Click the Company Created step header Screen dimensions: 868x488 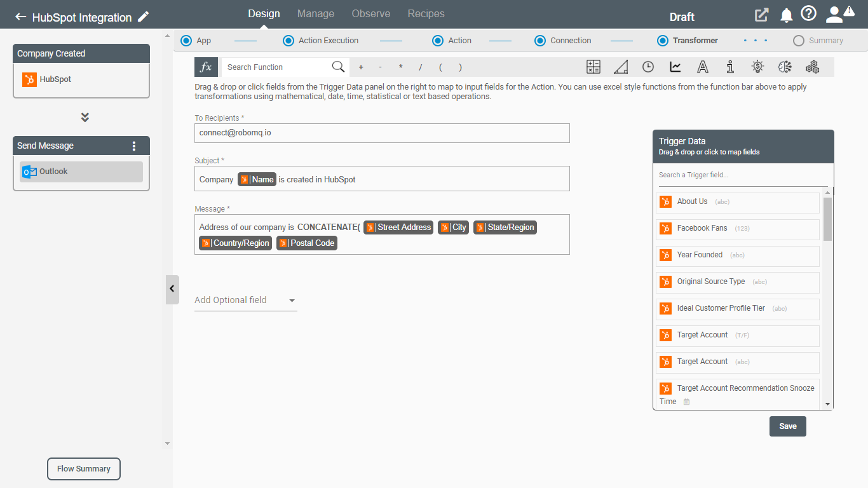point(81,53)
